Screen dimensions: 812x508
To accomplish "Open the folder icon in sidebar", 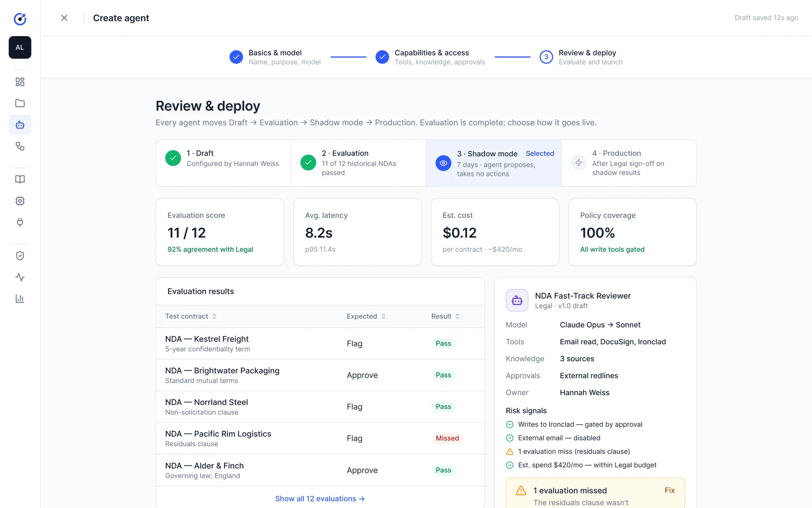I will click(x=20, y=103).
